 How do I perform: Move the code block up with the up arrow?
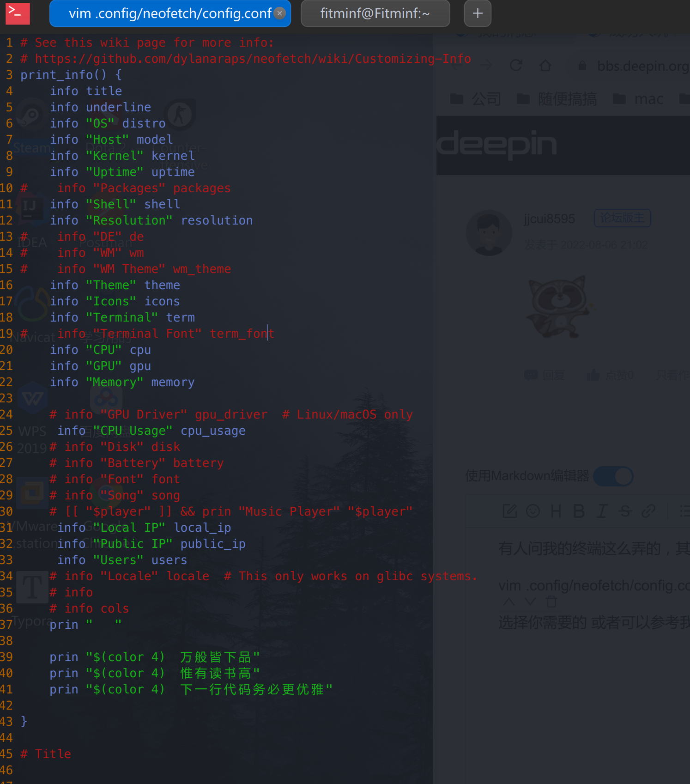click(x=509, y=602)
